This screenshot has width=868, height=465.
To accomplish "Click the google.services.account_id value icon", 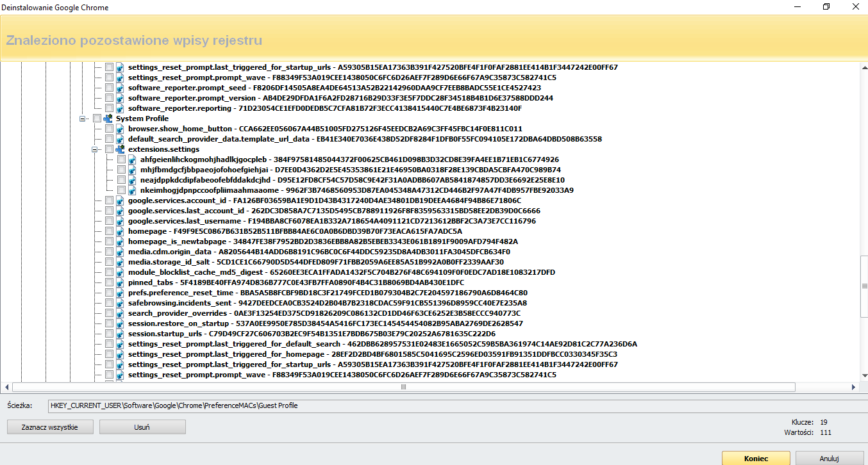I will click(120, 200).
